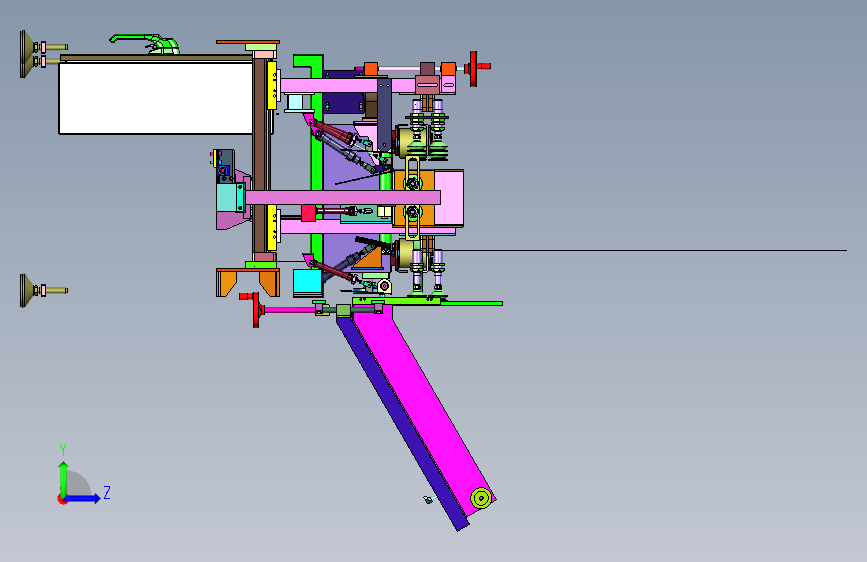Select the red origin ball of the axis triad
867x562 pixels.
click(62, 499)
